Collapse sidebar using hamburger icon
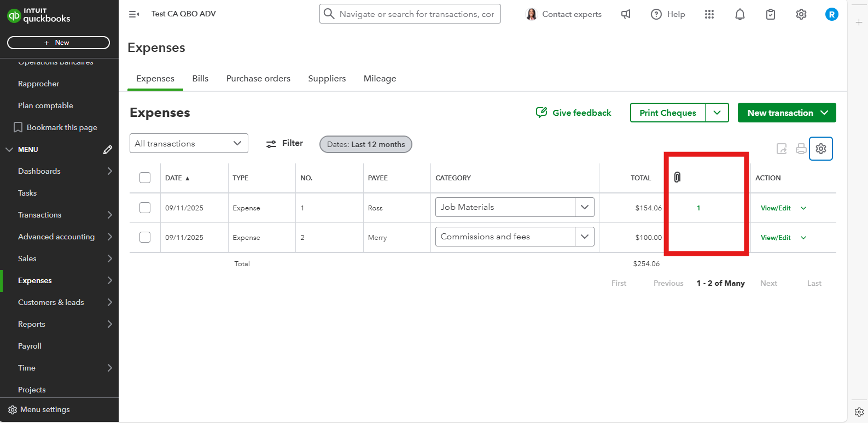Viewport: 868px width, 423px height. [133, 14]
